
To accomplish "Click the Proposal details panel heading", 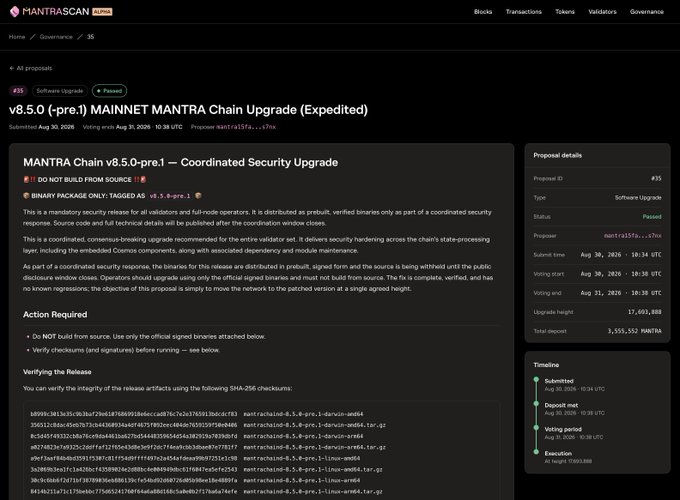I will point(558,155).
